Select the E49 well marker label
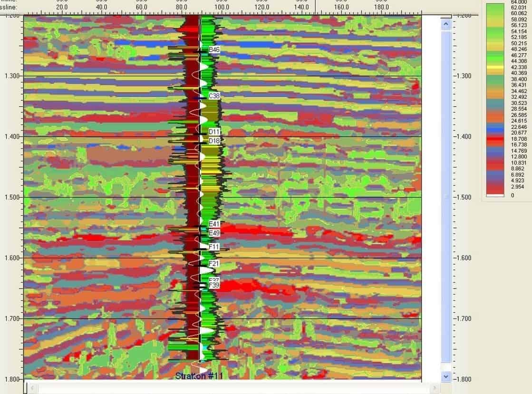The image size is (532, 394). (x=214, y=233)
